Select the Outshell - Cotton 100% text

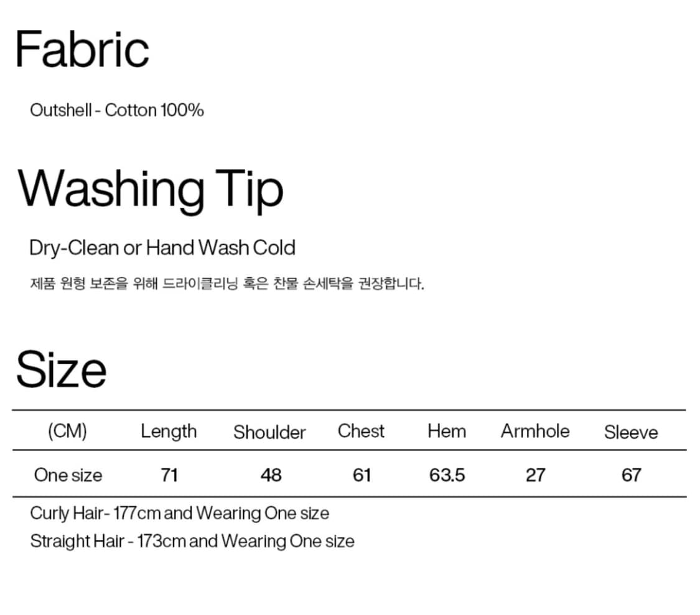coord(117,111)
